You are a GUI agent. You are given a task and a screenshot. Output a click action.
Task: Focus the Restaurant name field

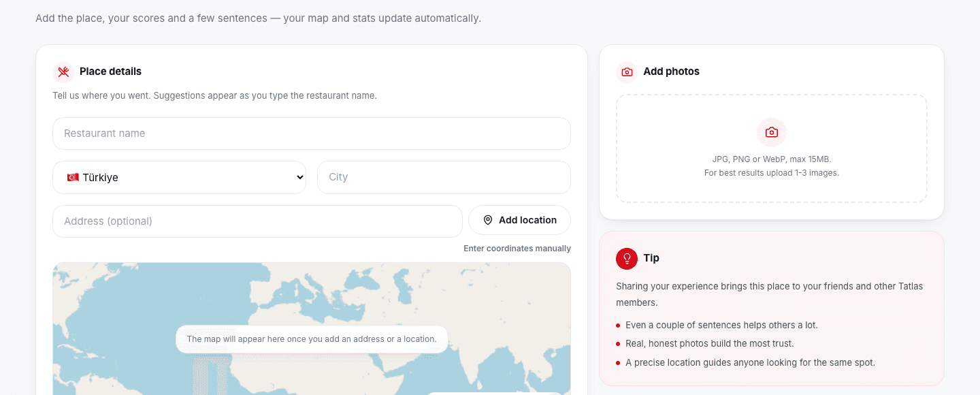(x=312, y=133)
